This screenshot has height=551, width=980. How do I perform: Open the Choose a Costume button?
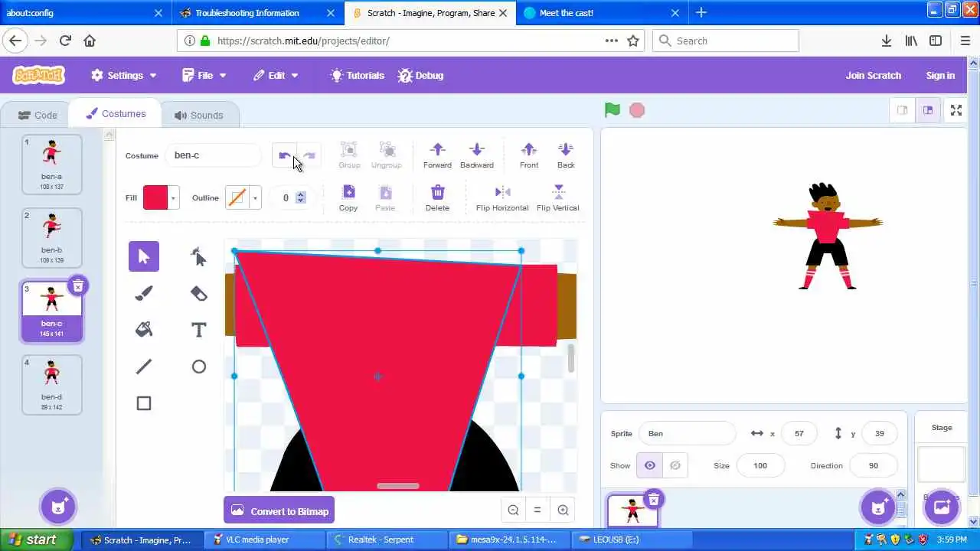[x=60, y=506]
